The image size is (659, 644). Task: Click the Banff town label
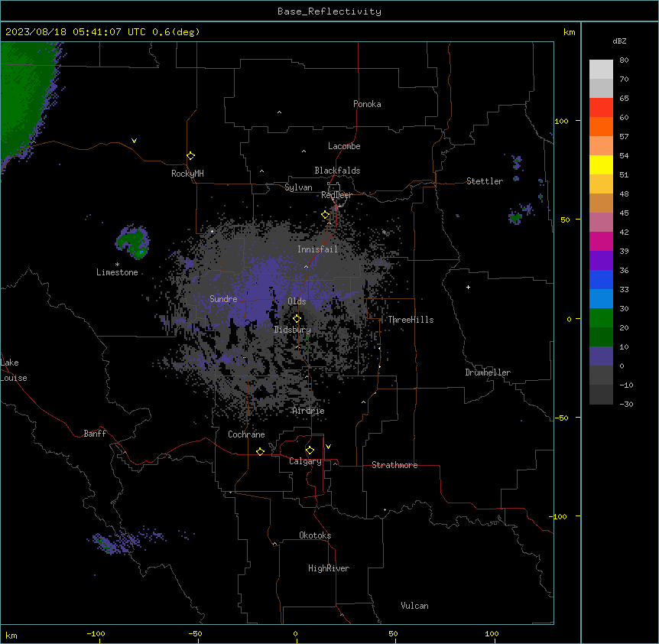point(95,434)
